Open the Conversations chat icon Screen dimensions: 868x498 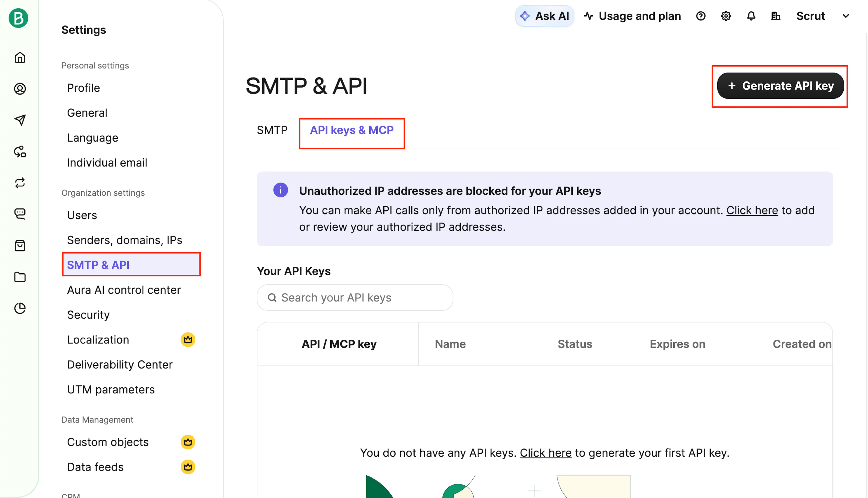click(20, 214)
